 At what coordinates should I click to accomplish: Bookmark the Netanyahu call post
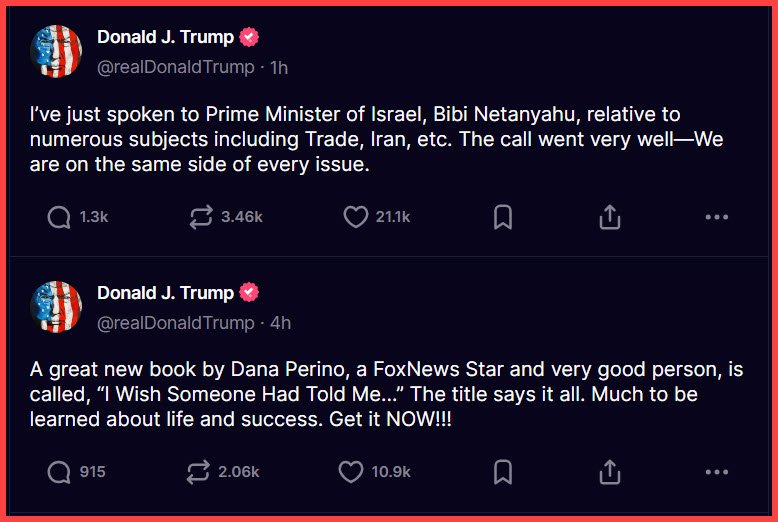tap(503, 217)
